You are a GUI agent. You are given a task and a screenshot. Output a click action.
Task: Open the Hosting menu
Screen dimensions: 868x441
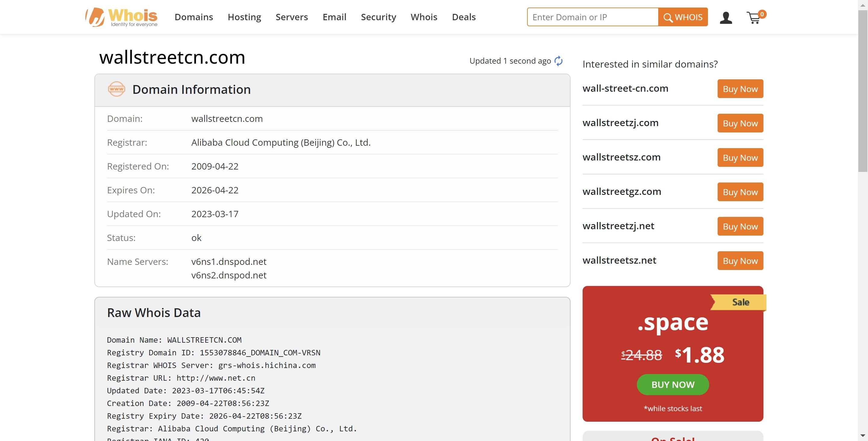coord(244,17)
